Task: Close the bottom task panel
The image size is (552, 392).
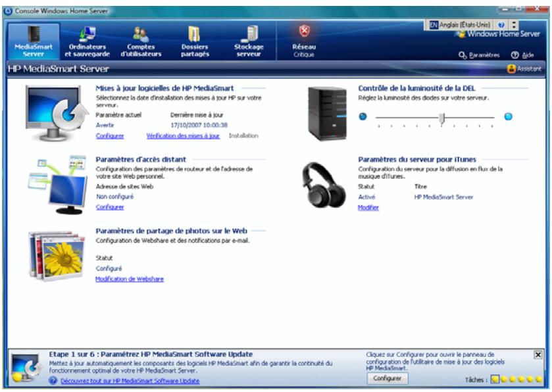Action: (x=538, y=355)
